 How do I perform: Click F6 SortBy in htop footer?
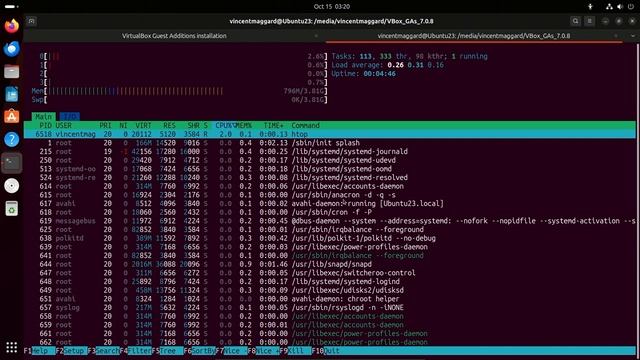[x=199, y=351]
